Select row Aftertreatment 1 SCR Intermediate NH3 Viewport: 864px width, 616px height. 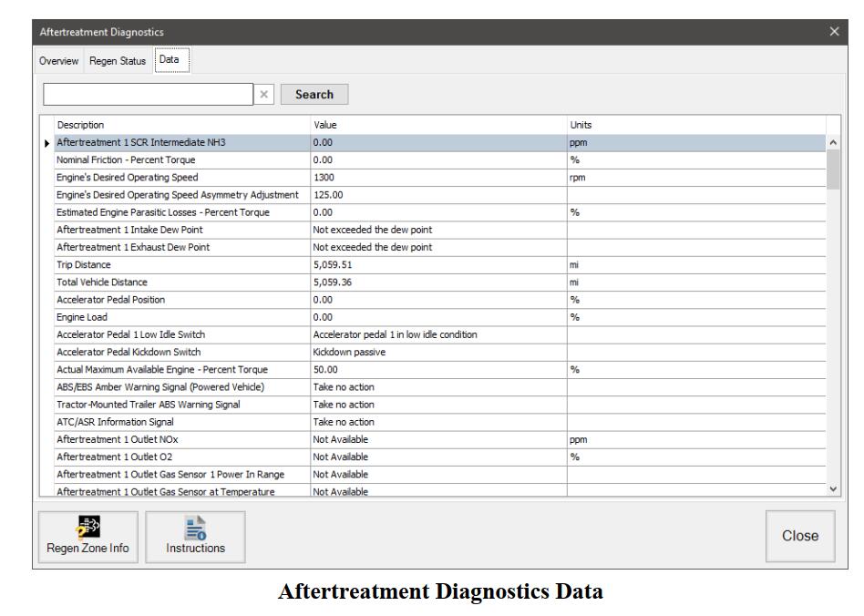pos(439,143)
